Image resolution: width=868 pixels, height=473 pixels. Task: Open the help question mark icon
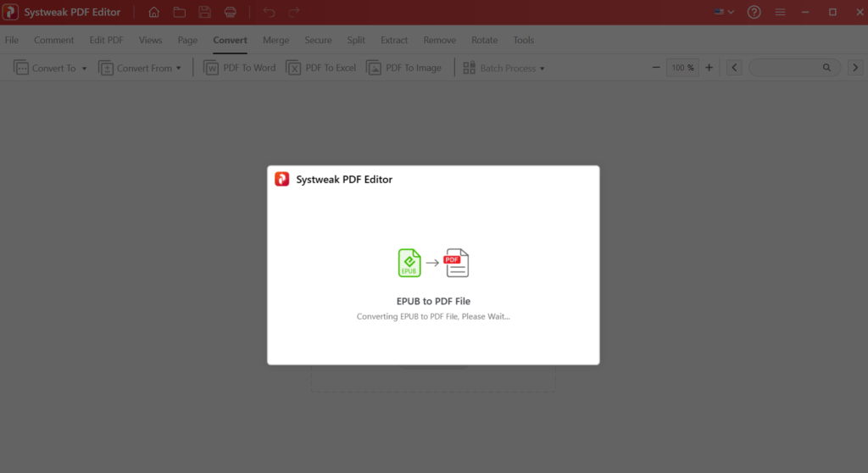(x=754, y=12)
